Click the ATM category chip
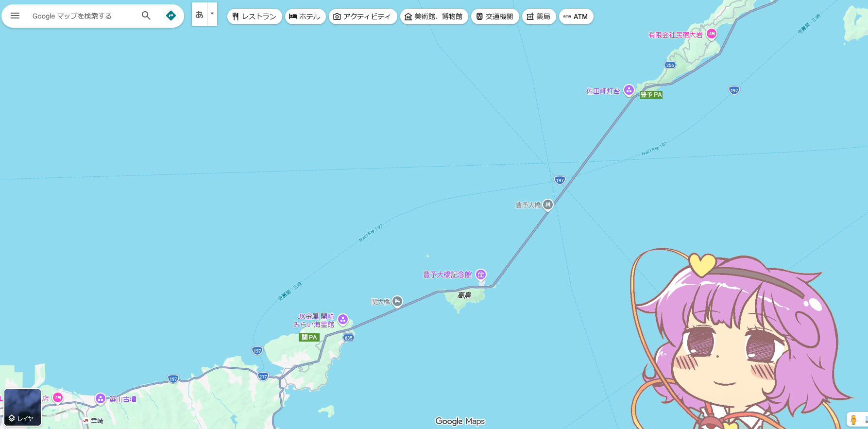The height and width of the screenshot is (429, 868). [x=576, y=17]
